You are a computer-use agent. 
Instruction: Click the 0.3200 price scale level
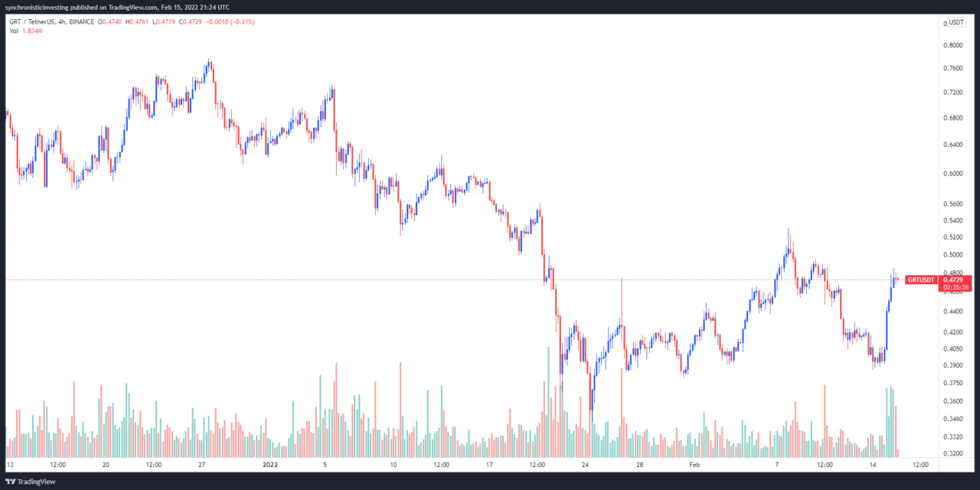point(954,454)
